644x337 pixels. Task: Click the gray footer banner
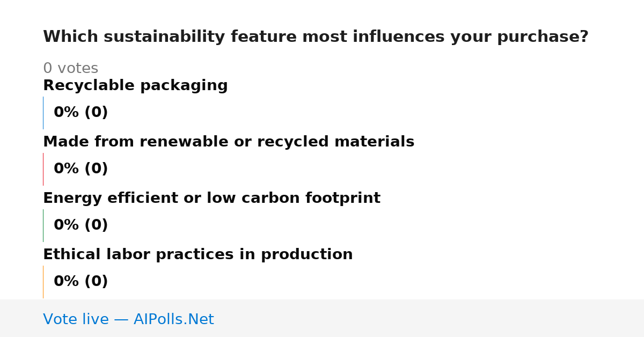tap(322, 318)
